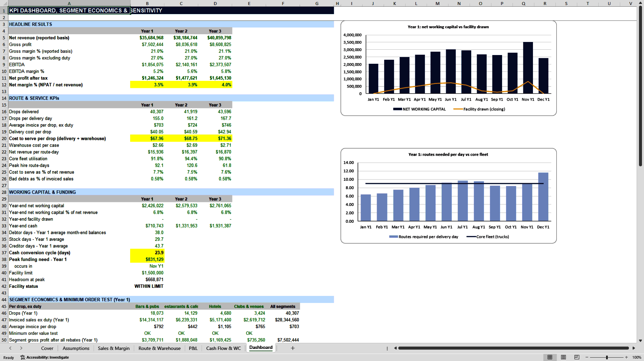644x361 pixels.
Task: Click Routes required per delivery day legend
Action: (x=424, y=237)
